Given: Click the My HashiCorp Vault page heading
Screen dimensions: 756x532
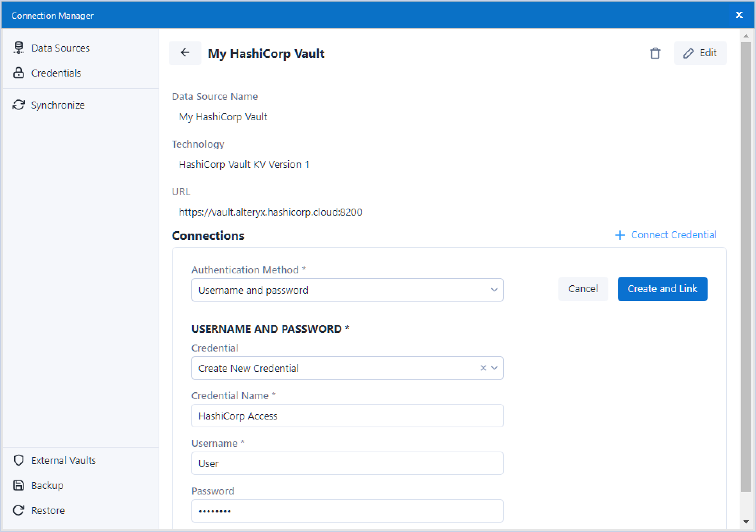Looking at the screenshot, I should click(266, 54).
